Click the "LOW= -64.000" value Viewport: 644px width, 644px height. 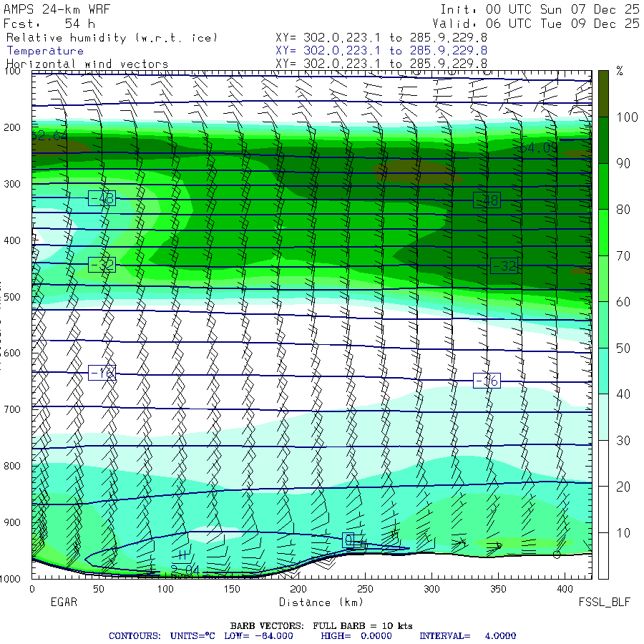[258, 636]
